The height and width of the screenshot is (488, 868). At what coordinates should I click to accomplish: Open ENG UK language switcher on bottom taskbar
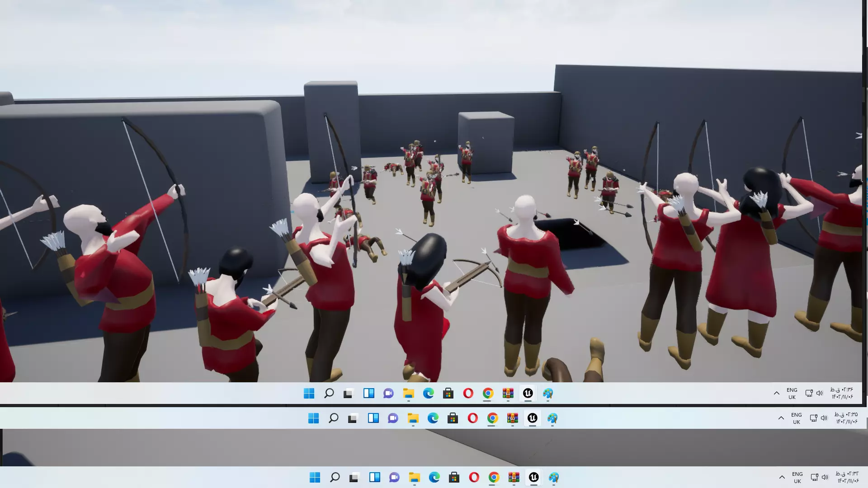[797, 477]
